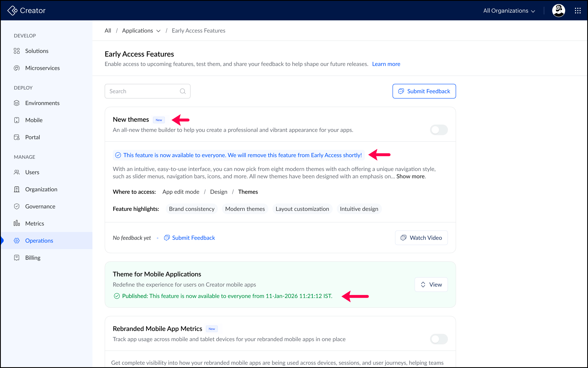This screenshot has height=368, width=588.
Task: Click the Microservices sidebar icon
Action: tap(16, 68)
